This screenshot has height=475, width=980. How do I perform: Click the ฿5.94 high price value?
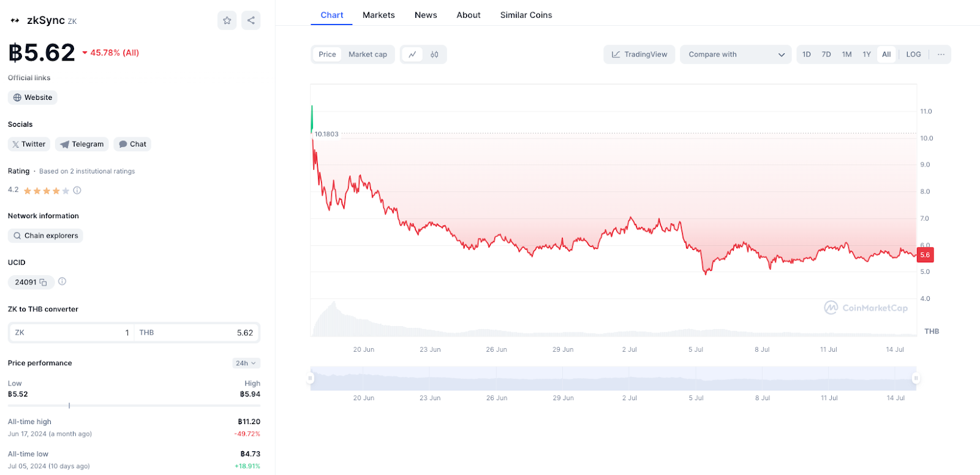250,394
